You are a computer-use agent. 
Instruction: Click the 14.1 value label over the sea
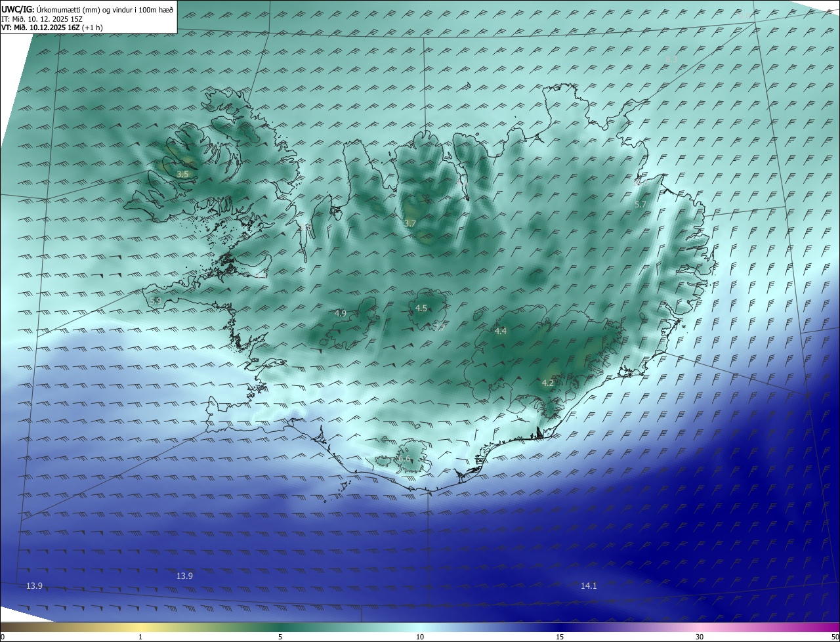click(x=589, y=586)
